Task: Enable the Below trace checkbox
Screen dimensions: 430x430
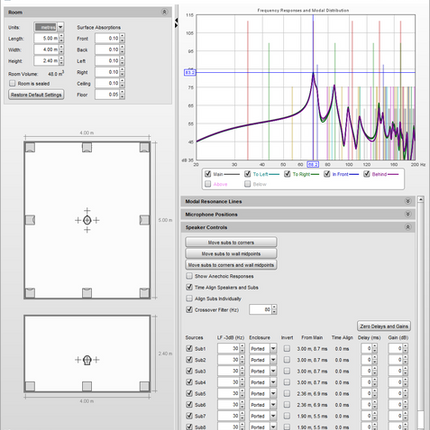Action: coord(247,184)
